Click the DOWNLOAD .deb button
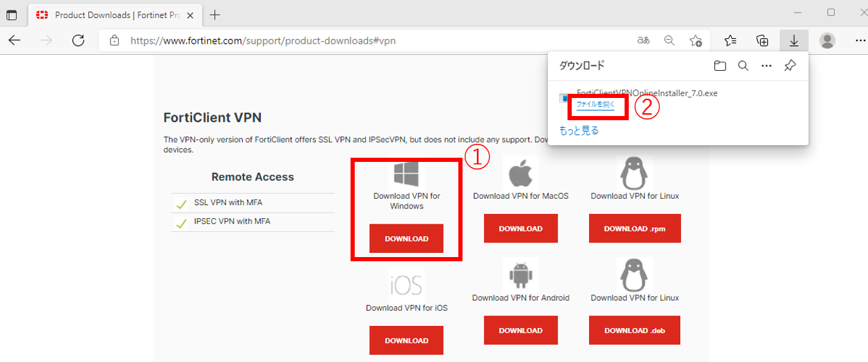868x362 pixels. click(634, 331)
